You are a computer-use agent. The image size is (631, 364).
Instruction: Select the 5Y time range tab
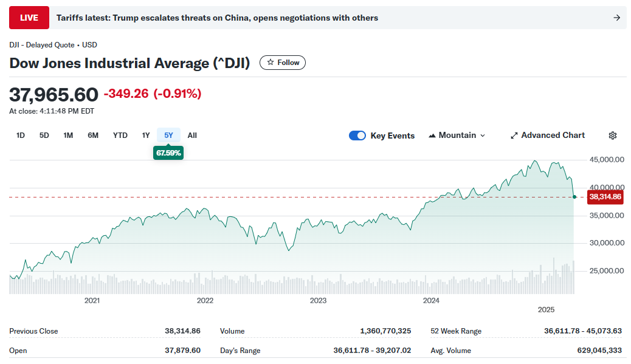pyautogui.click(x=168, y=136)
